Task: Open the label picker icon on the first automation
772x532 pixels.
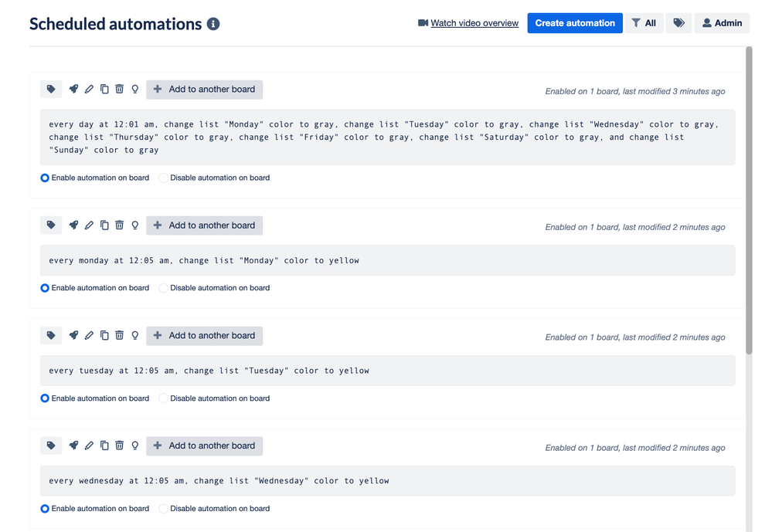Action: [x=51, y=89]
